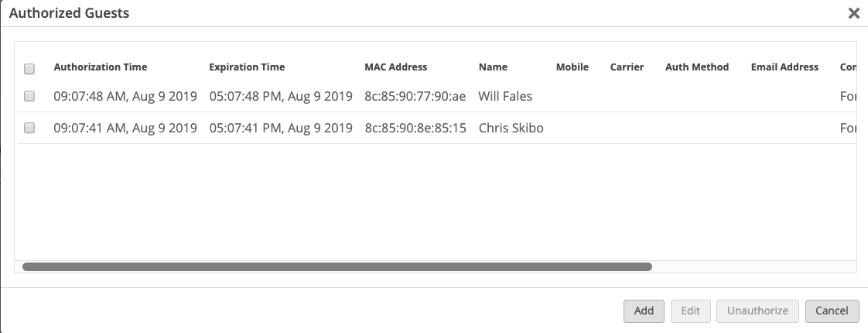Check the Will Fales row checkbox
Screen dimensions: 868x333
(29, 97)
